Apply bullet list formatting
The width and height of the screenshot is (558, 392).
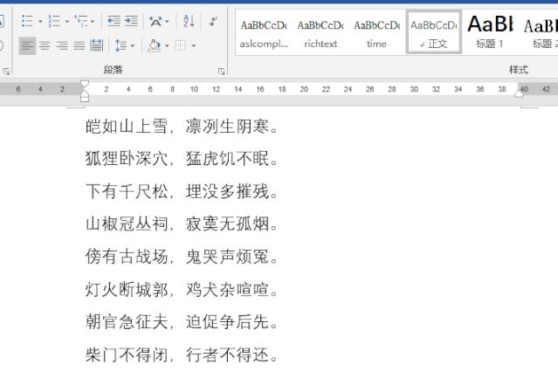[27, 21]
